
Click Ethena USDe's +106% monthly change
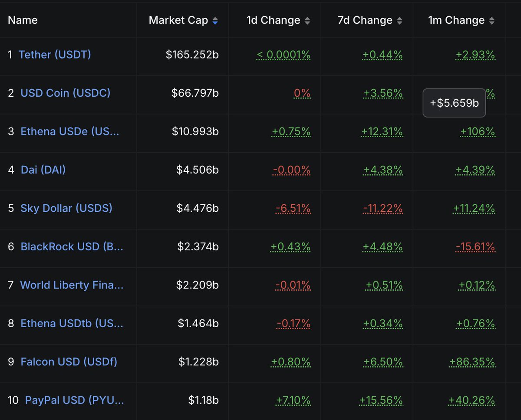478,132
